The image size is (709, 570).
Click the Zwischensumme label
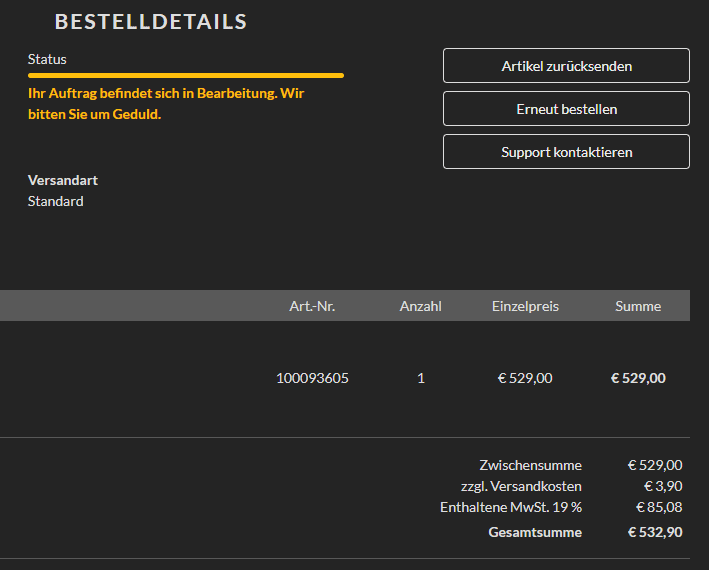(x=530, y=465)
